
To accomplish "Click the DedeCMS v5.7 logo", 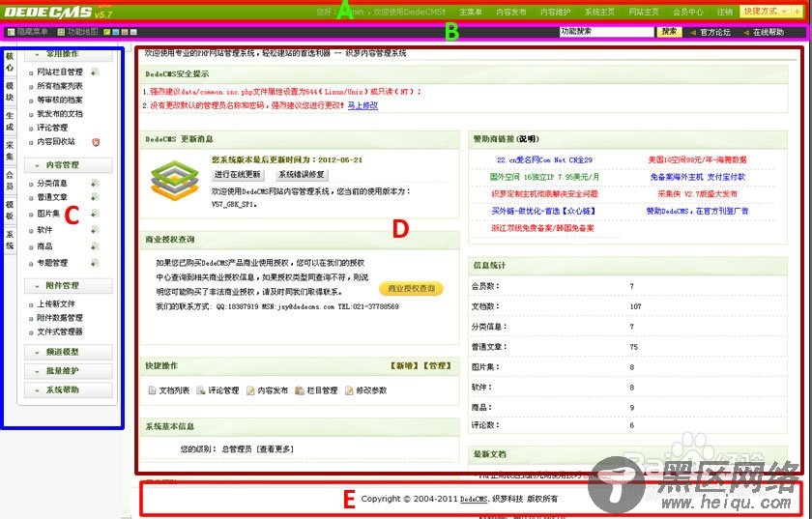I will [x=57, y=12].
